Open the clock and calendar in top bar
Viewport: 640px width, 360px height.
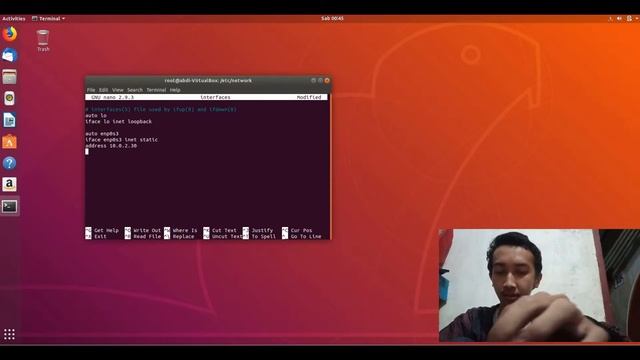pos(332,18)
